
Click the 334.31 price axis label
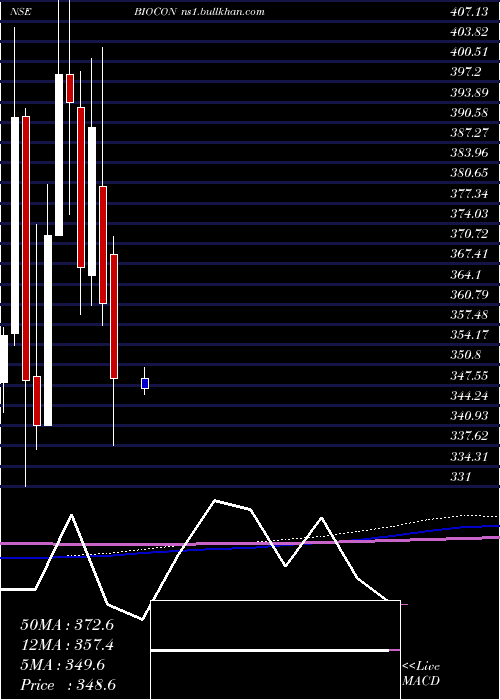pos(469,456)
